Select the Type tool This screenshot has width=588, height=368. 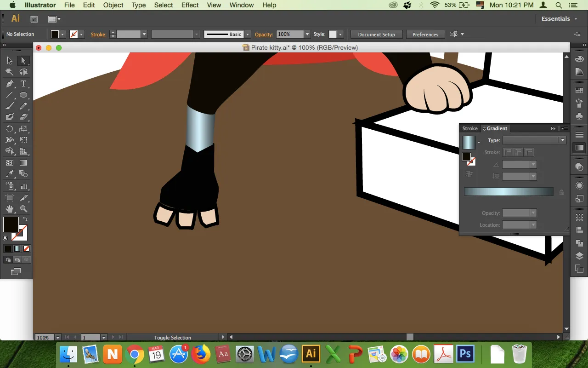pos(23,84)
